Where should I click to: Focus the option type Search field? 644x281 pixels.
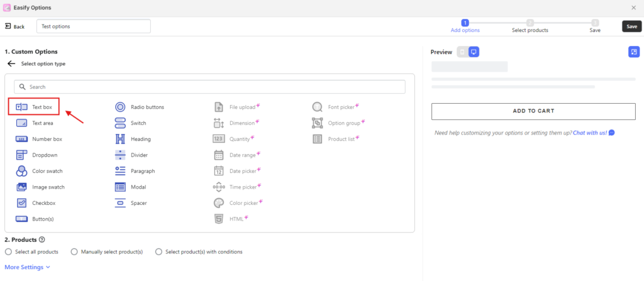click(209, 87)
